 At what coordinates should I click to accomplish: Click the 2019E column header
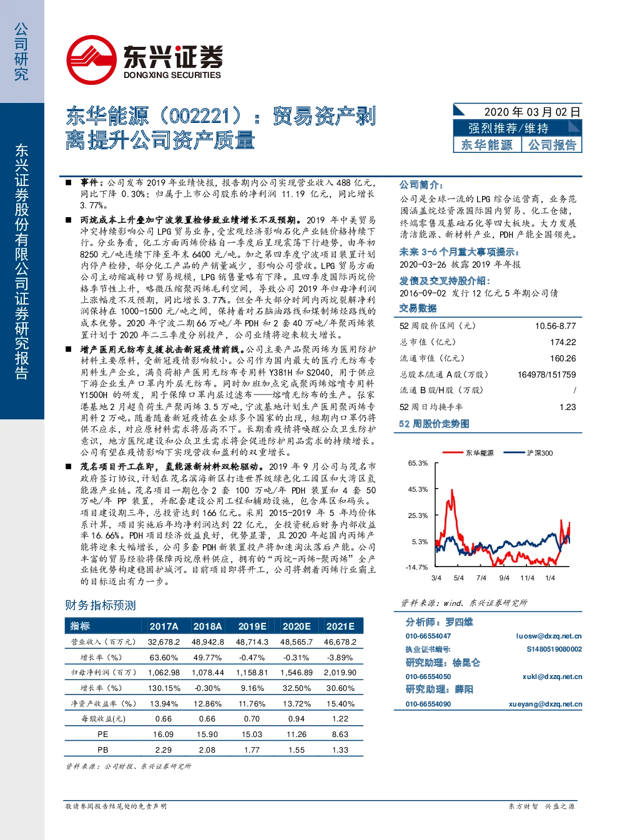tap(252, 626)
